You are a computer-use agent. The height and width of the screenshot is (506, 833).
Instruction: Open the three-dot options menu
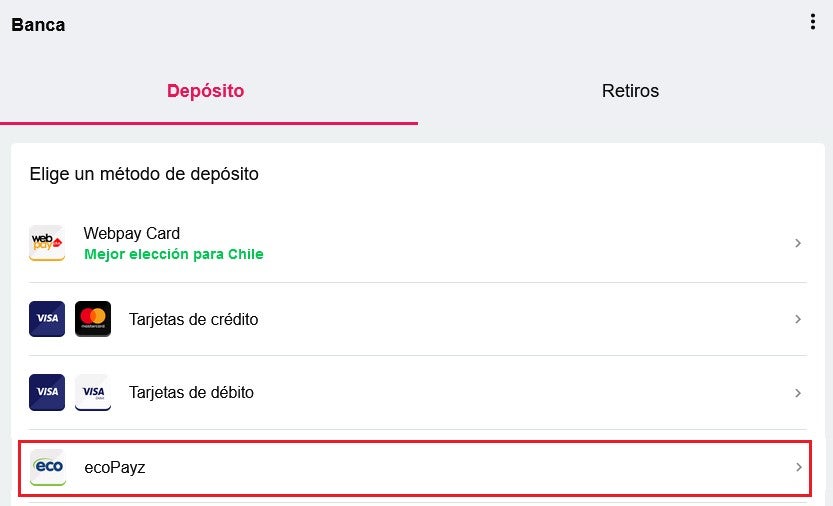[813, 22]
